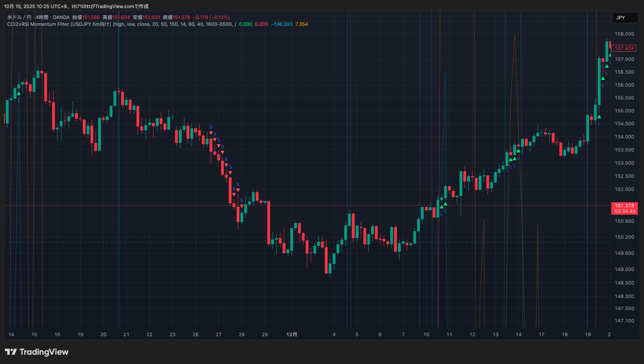Image resolution: width=644 pixels, height=364 pixels.
Task: Click the blue −136.393 indicator value
Action: 281,24
